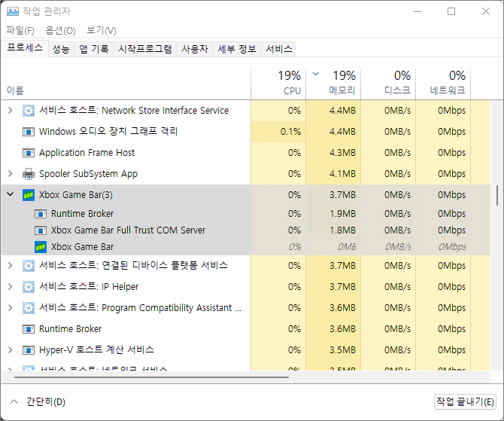The image size is (504, 421).
Task: Click the Spooler SubSystem App printer icon
Action: pos(29,174)
